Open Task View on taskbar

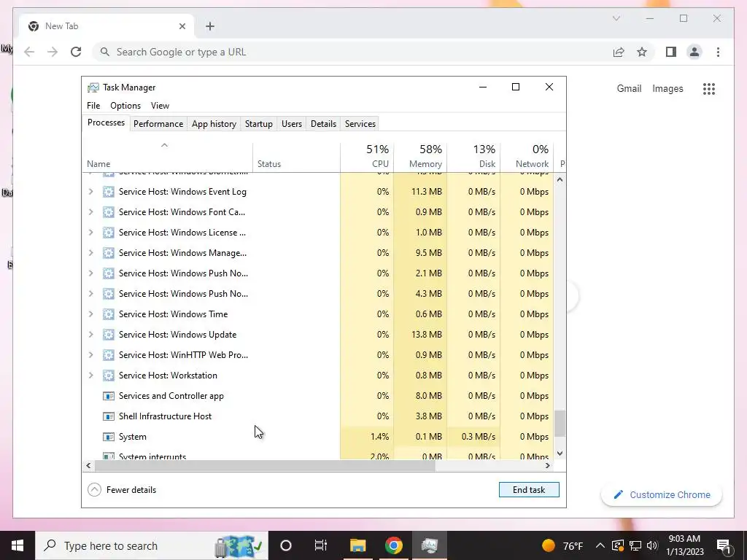coord(321,545)
